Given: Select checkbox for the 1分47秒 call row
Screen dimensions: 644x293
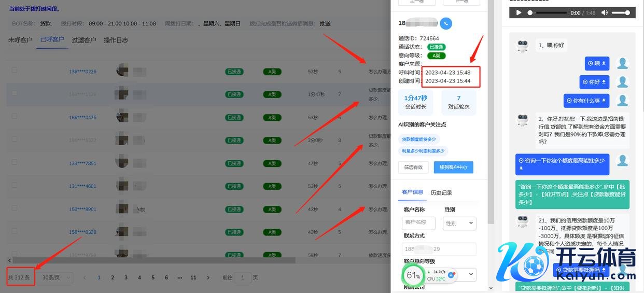Looking at the screenshot, I should [15, 93].
